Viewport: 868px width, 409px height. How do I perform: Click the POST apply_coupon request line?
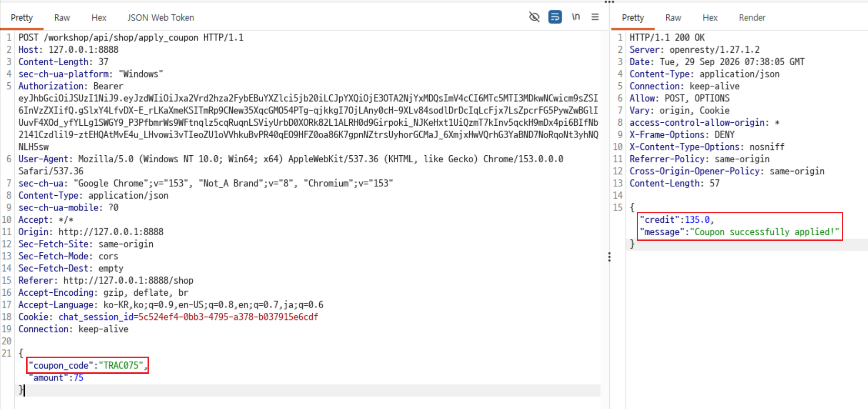pos(131,37)
